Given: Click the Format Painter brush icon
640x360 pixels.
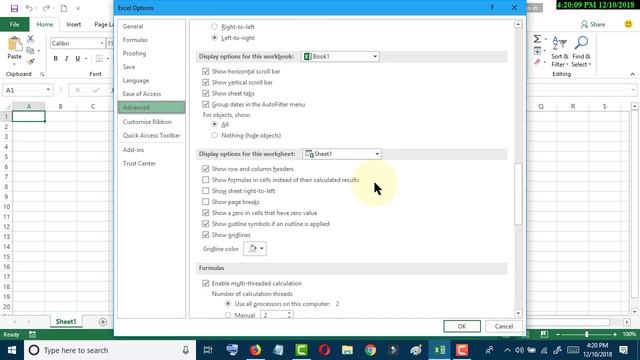Looking at the screenshot, I should coord(31,62).
